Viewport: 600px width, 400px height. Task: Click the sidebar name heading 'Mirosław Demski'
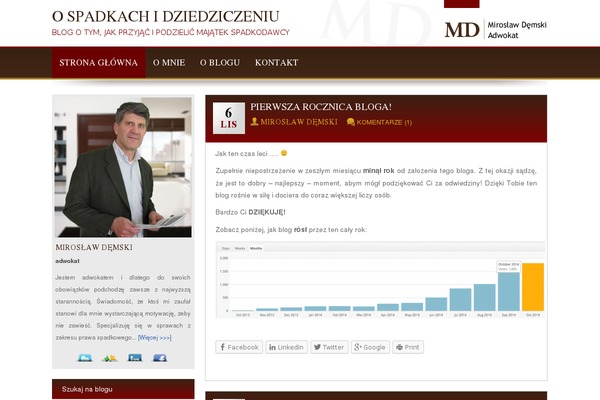click(94, 248)
